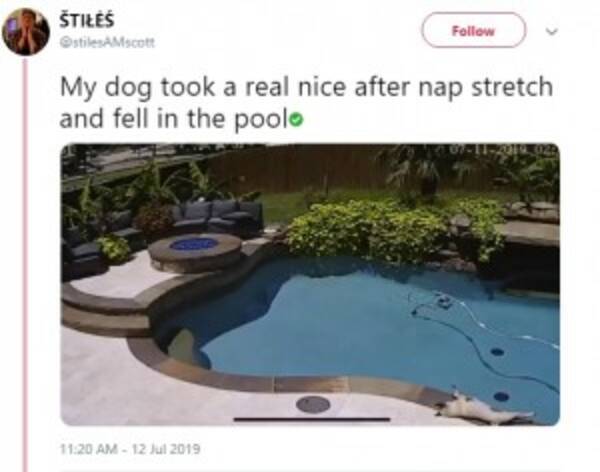The image size is (600, 472).
Task: Open the ŠTIŁĖŠ profile avatar
Action: [x=26, y=32]
